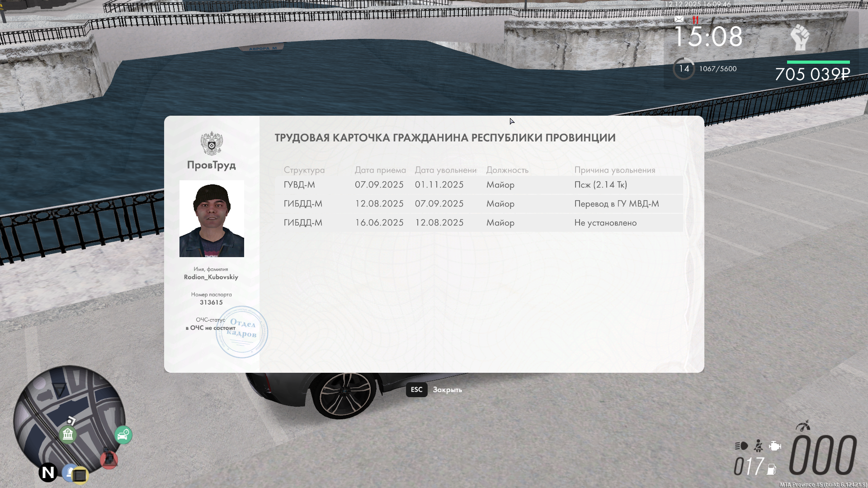
Task: Click the fist weapon icon
Action: tap(800, 37)
